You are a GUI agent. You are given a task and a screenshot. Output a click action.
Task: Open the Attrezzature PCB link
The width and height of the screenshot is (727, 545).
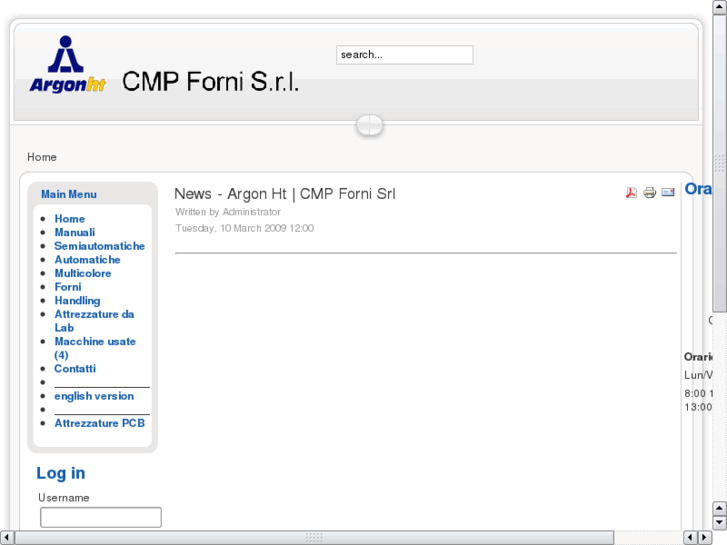[x=100, y=423]
